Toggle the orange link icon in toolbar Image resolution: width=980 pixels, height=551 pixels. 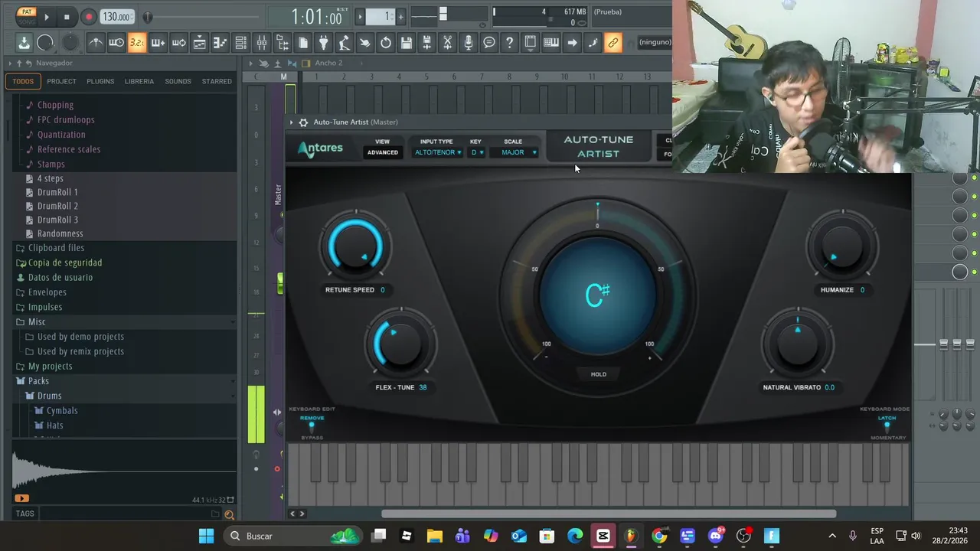point(613,43)
